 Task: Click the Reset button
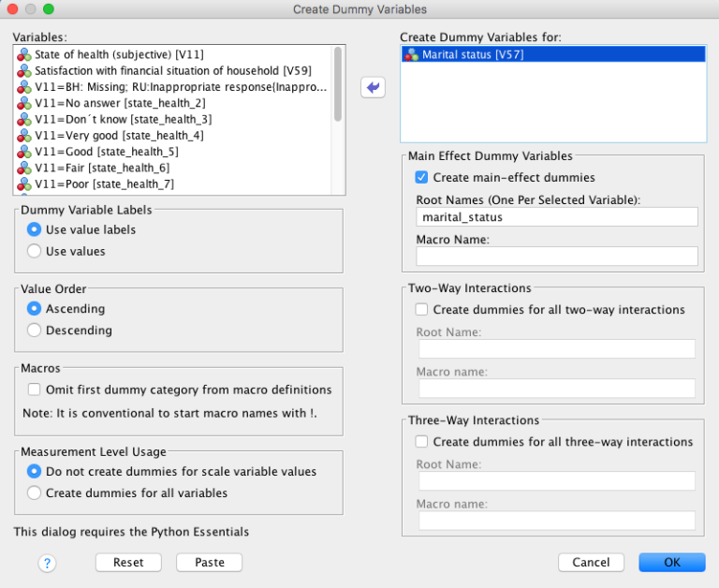(128, 562)
